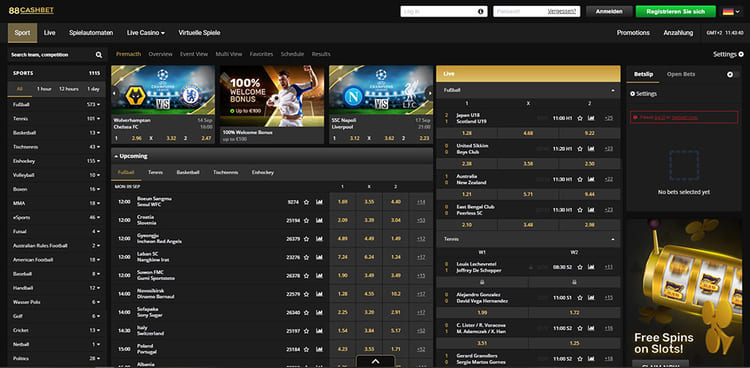Open Virtuelle Spiele tab
Image resolution: width=750 pixels, height=368 pixels.
(199, 33)
